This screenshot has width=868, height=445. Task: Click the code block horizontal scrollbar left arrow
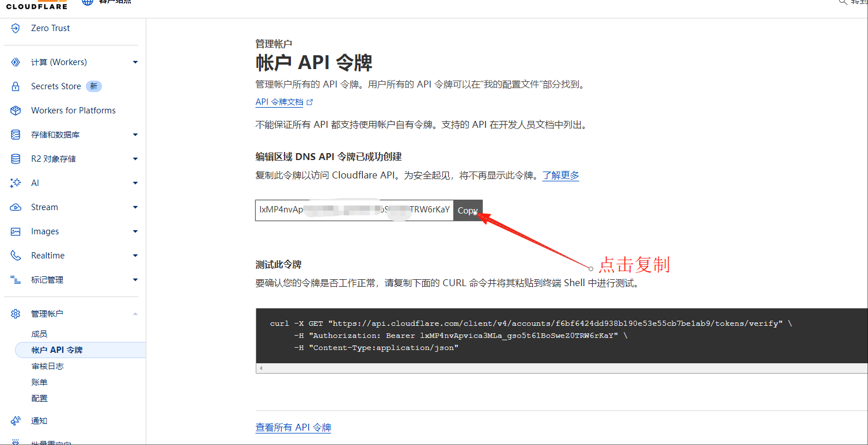(x=260, y=368)
